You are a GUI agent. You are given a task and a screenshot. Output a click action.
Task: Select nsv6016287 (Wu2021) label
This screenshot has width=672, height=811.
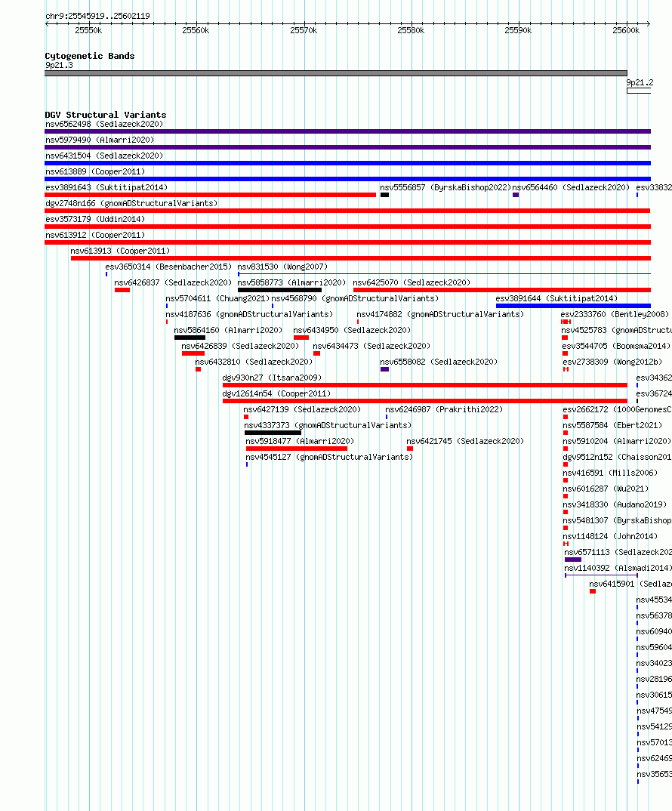coord(606,489)
